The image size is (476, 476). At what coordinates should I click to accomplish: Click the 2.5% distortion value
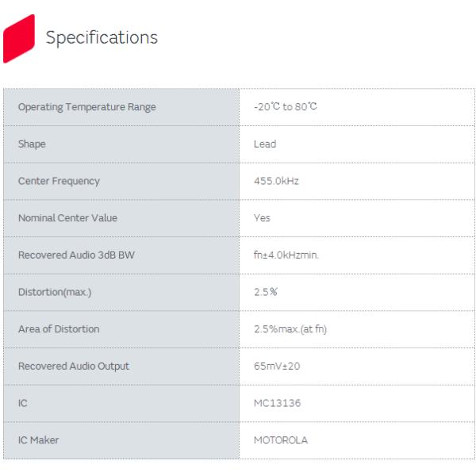point(266,292)
